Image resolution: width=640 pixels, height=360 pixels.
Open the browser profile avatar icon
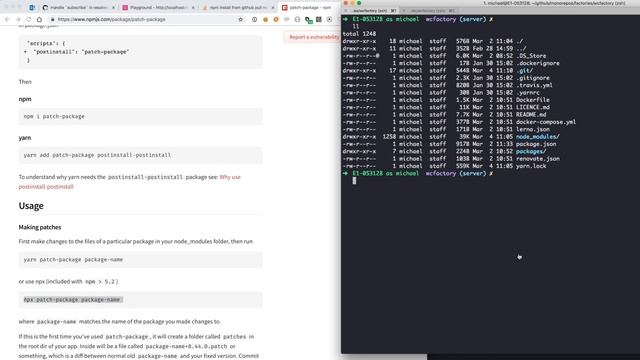(329, 19)
